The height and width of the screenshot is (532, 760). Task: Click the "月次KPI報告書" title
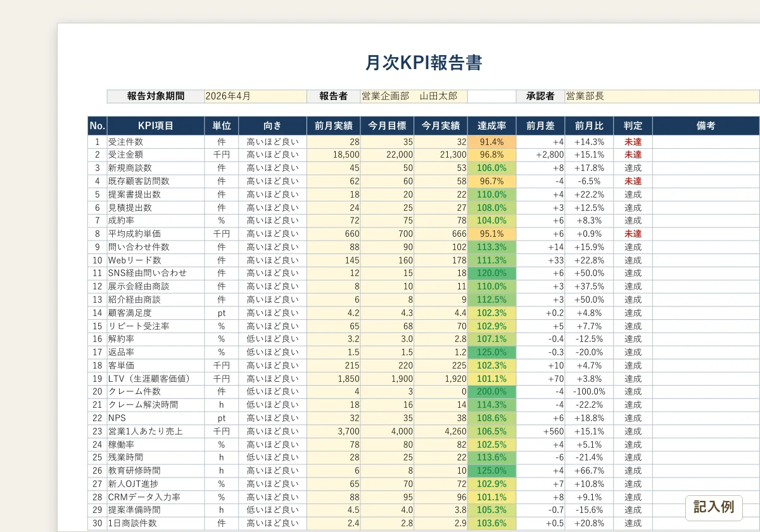point(424,63)
